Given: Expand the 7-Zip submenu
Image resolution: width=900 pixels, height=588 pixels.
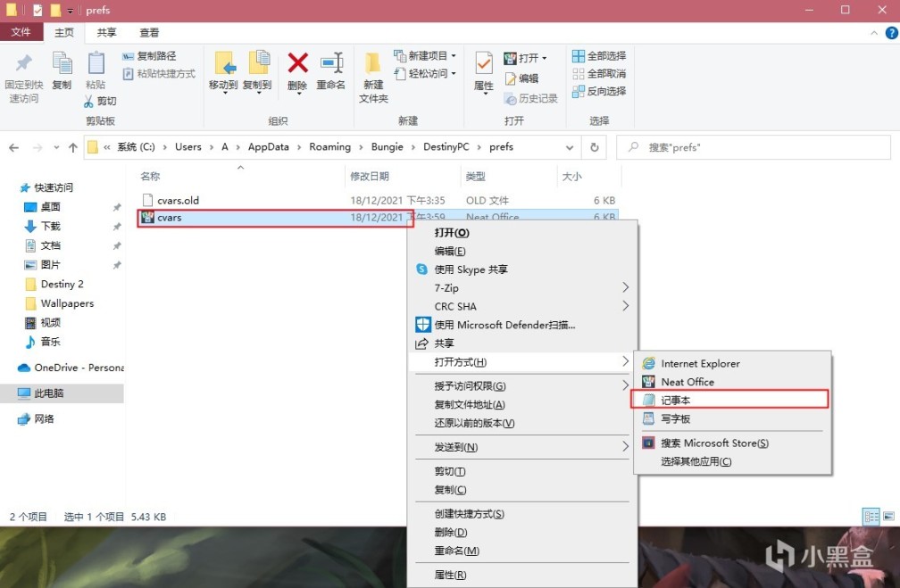Looking at the screenshot, I should click(522, 288).
